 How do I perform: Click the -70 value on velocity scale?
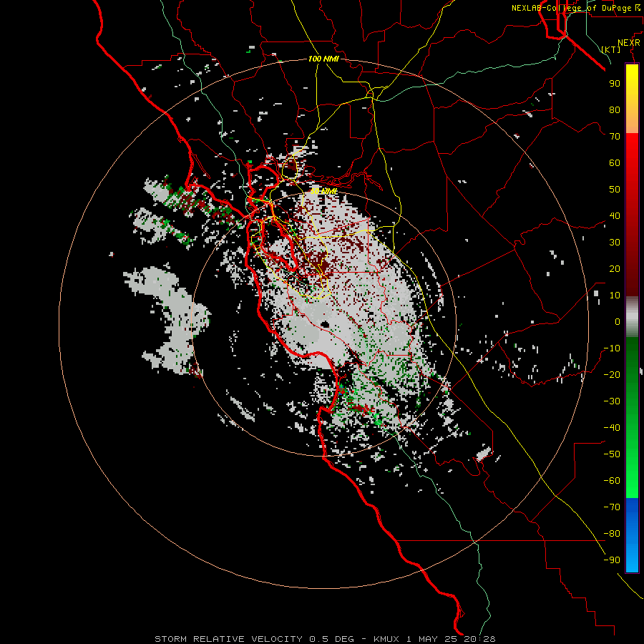[x=612, y=507]
